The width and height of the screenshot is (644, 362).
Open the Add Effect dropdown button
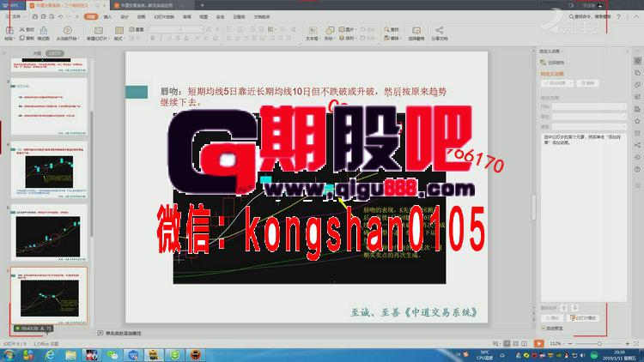(x=557, y=83)
